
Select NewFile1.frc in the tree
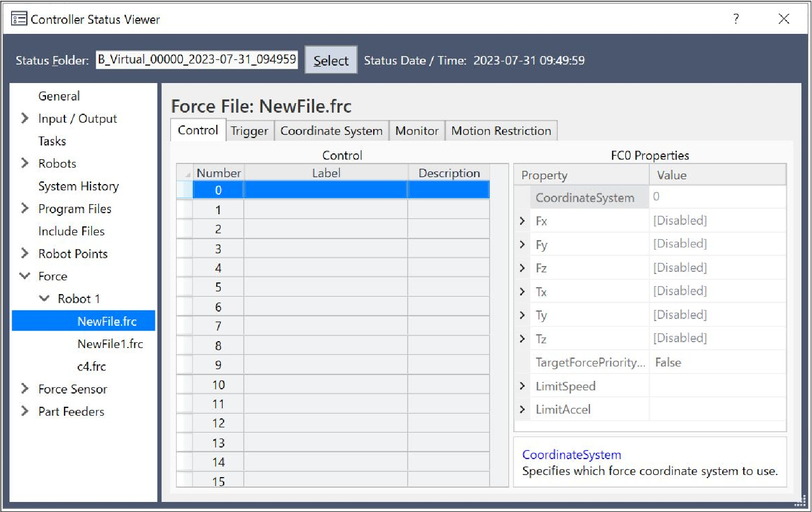click(110, 344)
